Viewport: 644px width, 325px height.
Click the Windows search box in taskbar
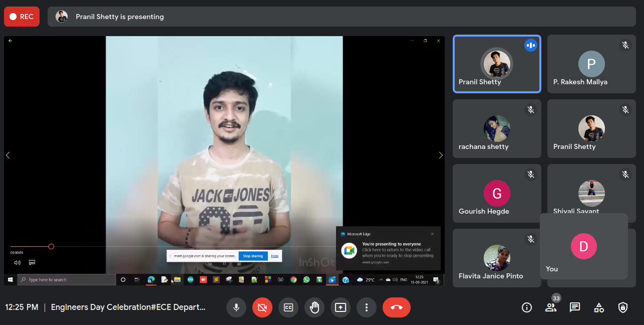68,280
